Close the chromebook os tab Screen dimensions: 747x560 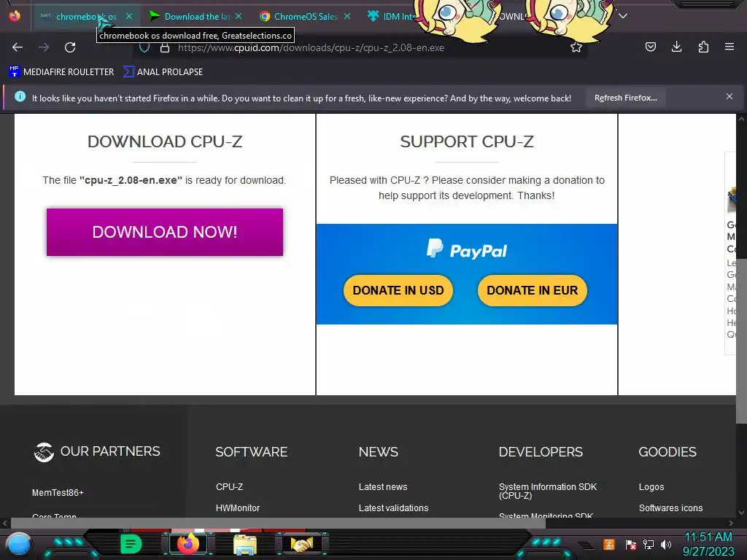pyautogui.click(x=129, y=16)
